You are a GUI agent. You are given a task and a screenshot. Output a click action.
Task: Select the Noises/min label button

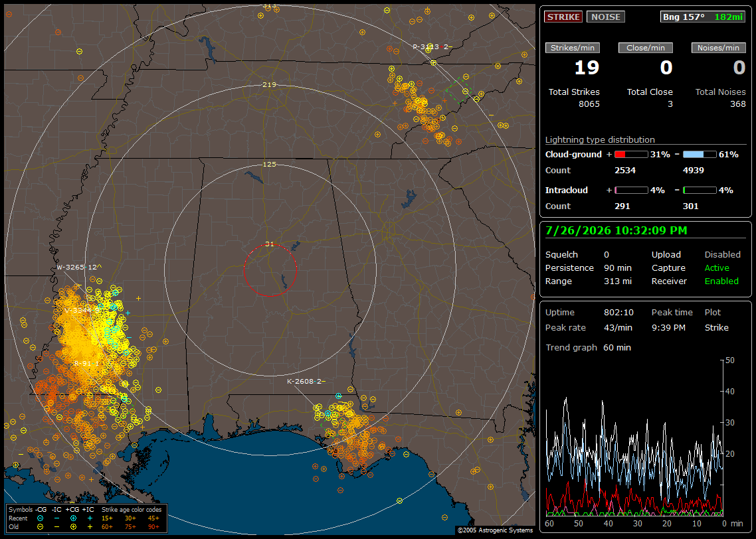[718, 48]
